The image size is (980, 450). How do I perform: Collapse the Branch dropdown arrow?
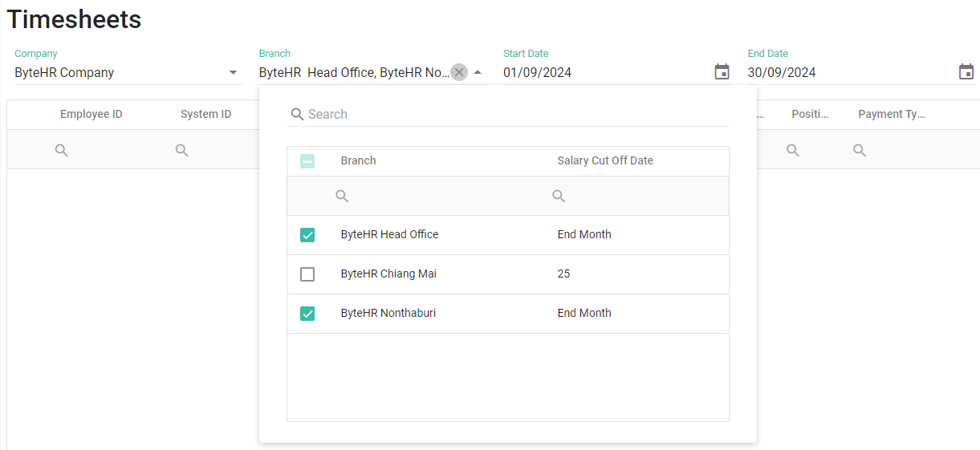click(478, 72)
